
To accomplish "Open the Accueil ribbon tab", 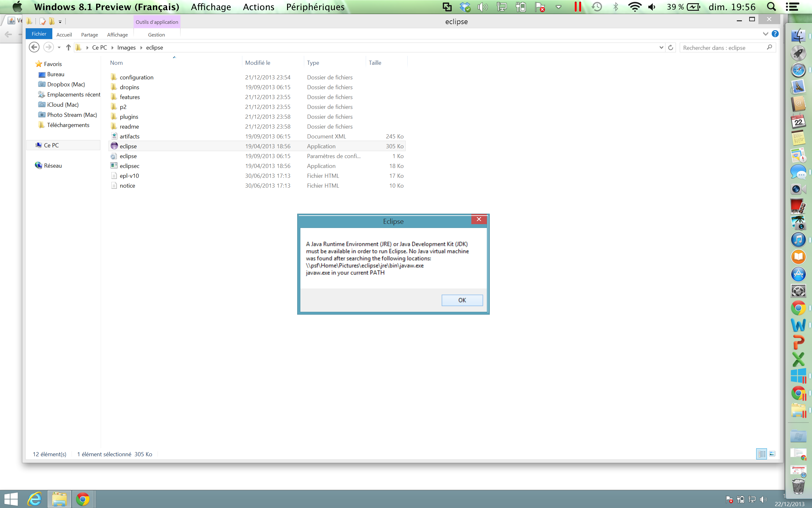I will (x=64, y=35).
